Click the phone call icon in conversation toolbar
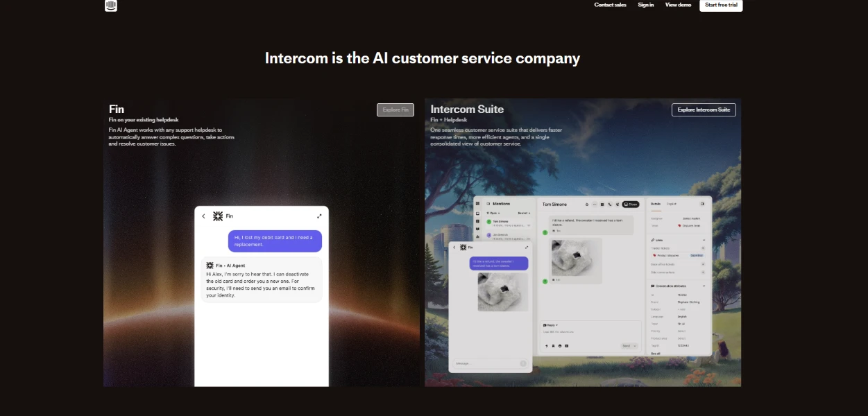Image resolution: width=868 pixels, height=416 pixels. click(611, 204)
